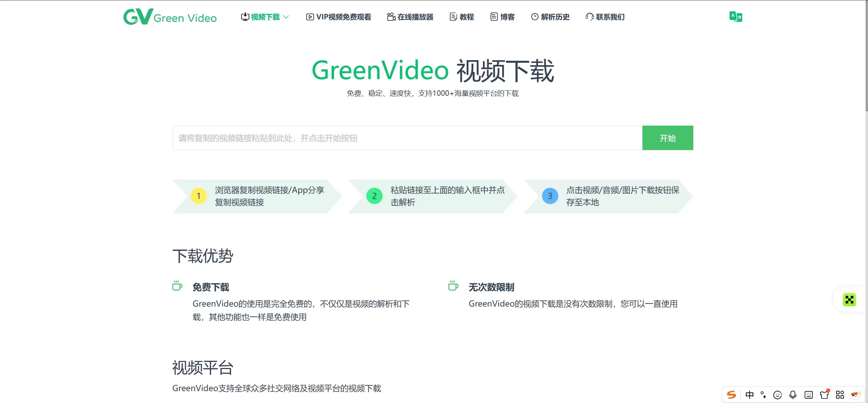Open the Sogou apps grid panel

click(x=840, y=395)
